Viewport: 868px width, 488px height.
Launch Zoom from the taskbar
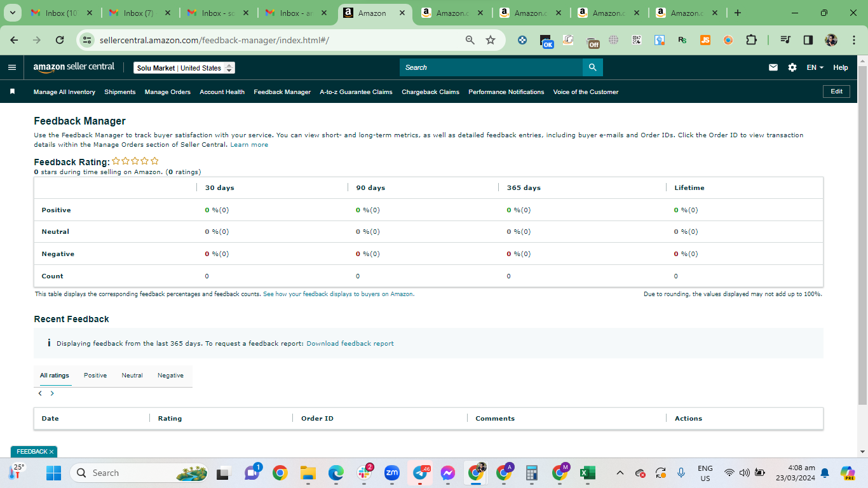coord(392,473)
